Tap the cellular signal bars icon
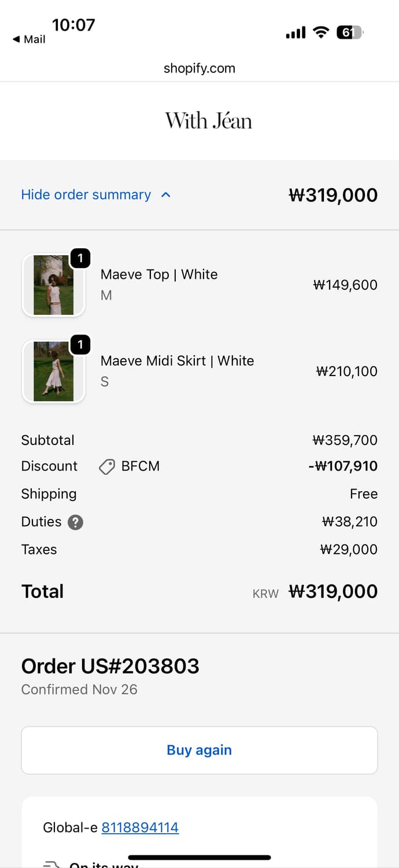The image size is (399, 868). (295, 33)
